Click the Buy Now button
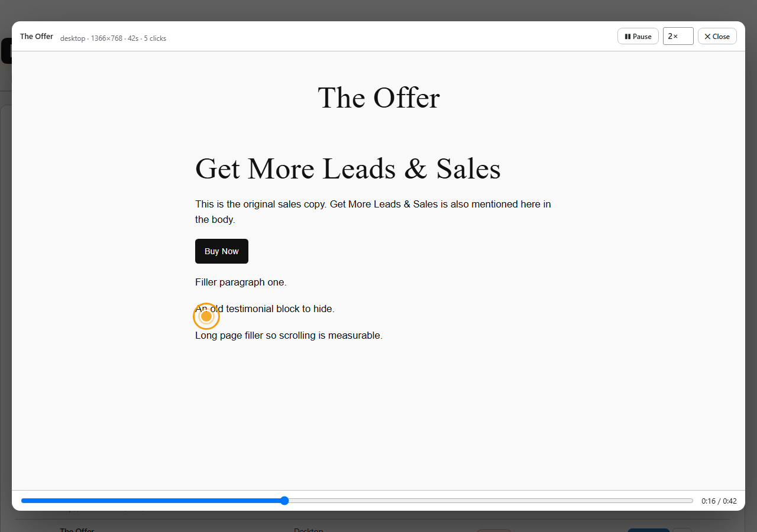 point(222,251)
